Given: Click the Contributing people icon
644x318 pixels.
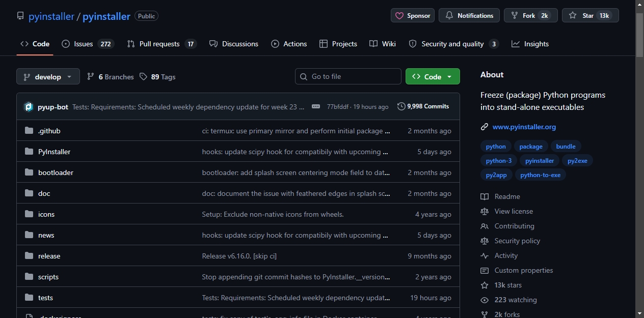Looking at the screenshot, I should click(485, 226).
